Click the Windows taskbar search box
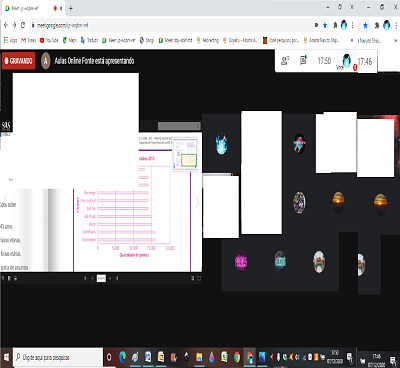400x368 pixels. tap(58, 357)
